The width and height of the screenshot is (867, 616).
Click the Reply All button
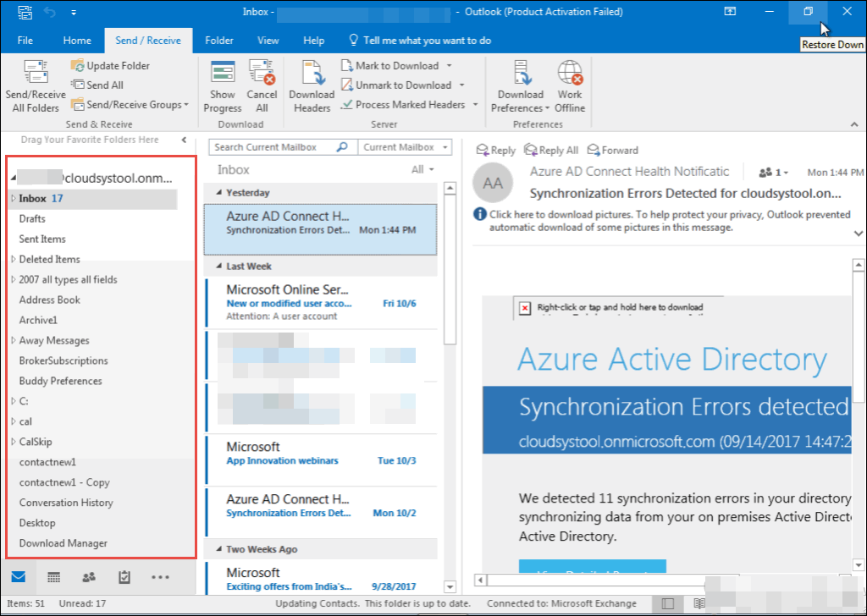tap(551, 151)
